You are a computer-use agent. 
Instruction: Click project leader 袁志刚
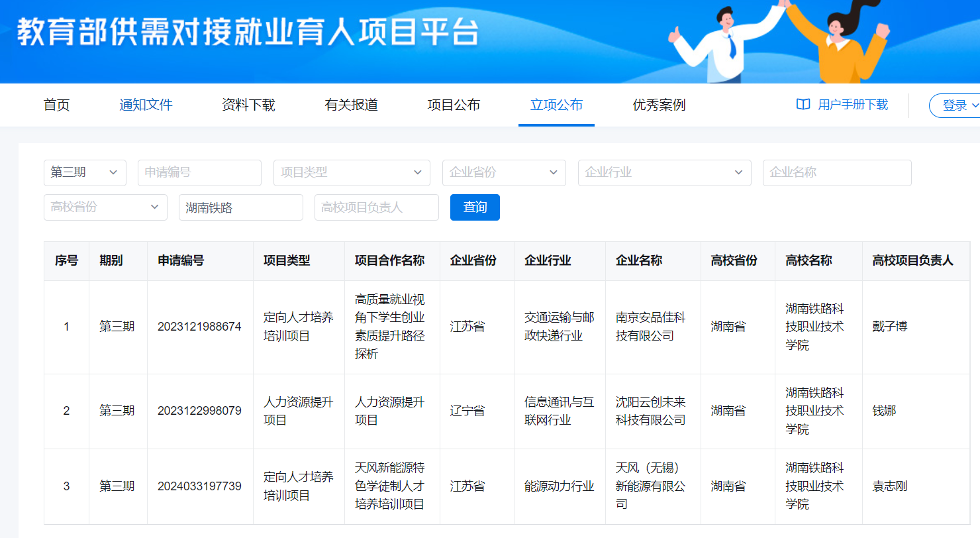coord(890,486)
